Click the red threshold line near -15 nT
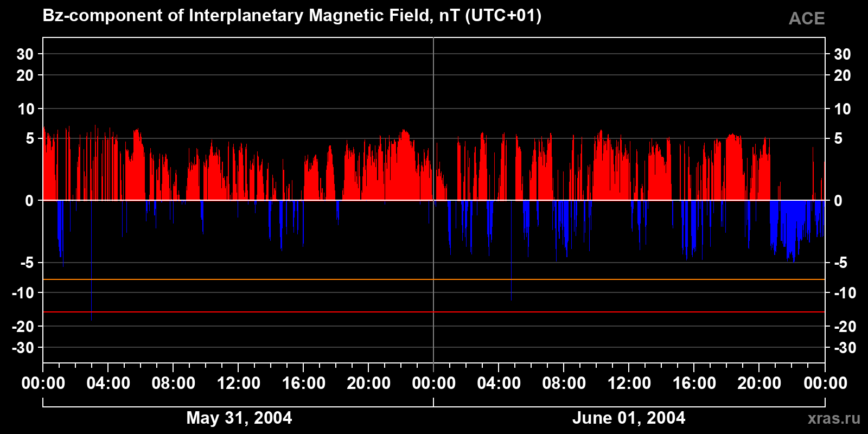 434,312
